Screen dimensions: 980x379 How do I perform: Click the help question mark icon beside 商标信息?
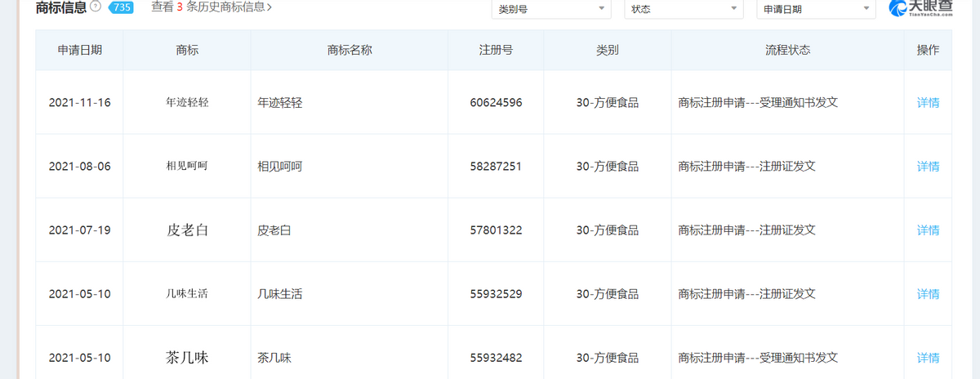coord(96,7)
